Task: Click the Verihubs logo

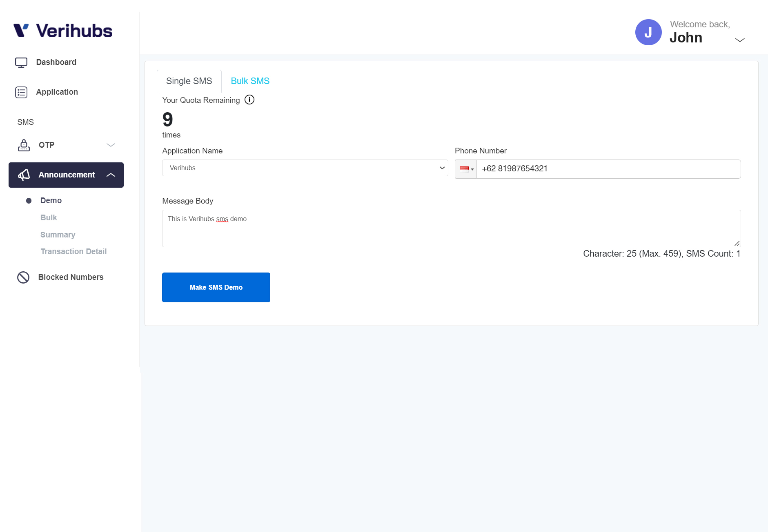Action: point(62,31)
